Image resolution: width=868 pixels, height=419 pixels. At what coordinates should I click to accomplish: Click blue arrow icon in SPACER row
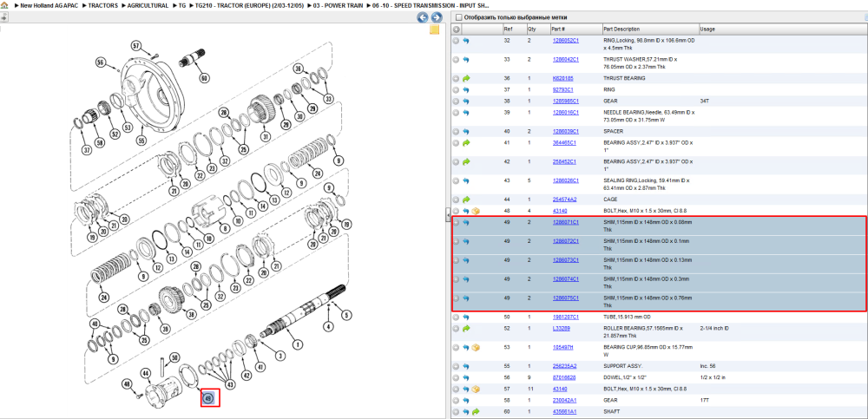466,132
